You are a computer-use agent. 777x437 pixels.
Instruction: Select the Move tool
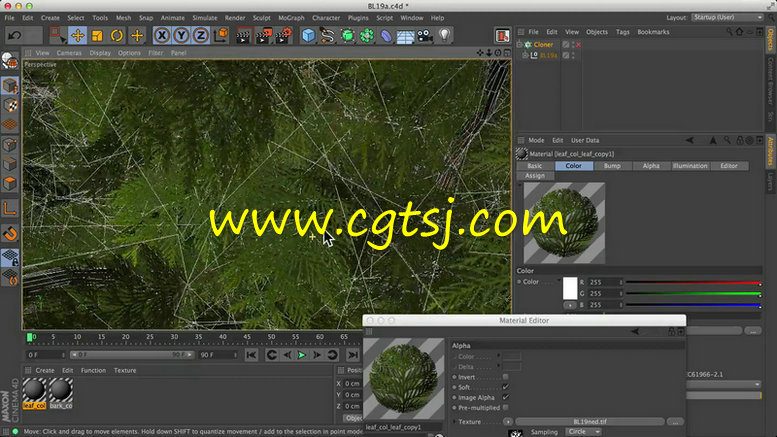click(x=77, y=36)
